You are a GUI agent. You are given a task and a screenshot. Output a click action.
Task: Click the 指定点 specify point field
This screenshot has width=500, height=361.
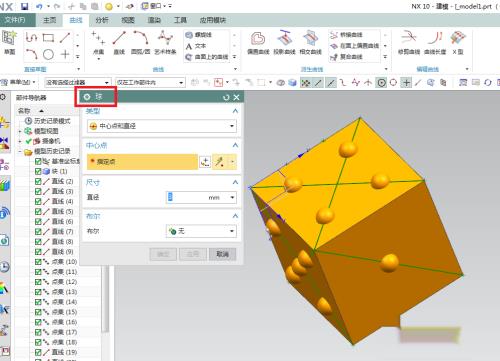coord(142,162)
